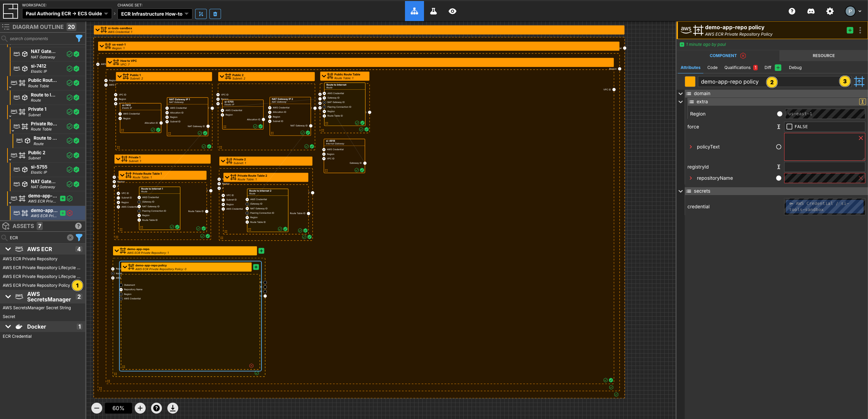Select the Secret asset

tap(9, 317)
